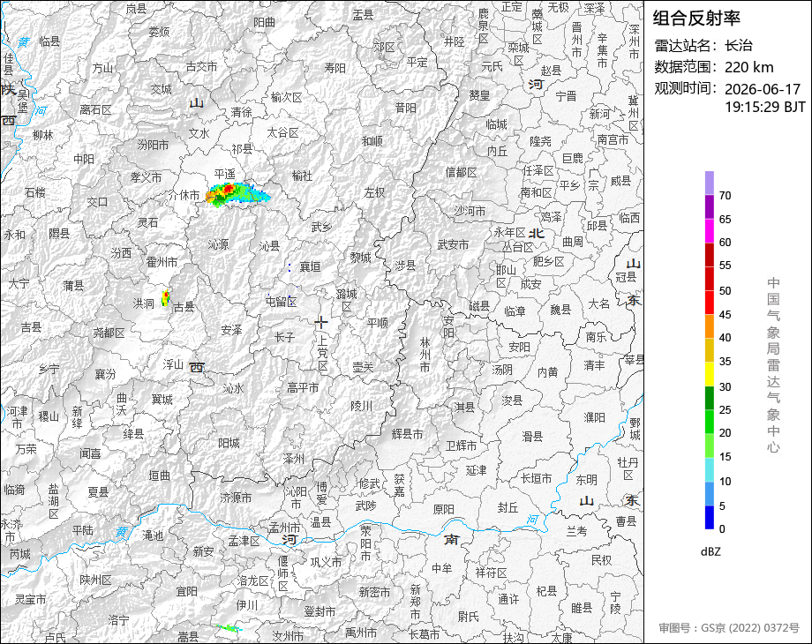Screen dimensions: 812x644
Task: Click the 左权 map label
Action: tap(374, 192)
